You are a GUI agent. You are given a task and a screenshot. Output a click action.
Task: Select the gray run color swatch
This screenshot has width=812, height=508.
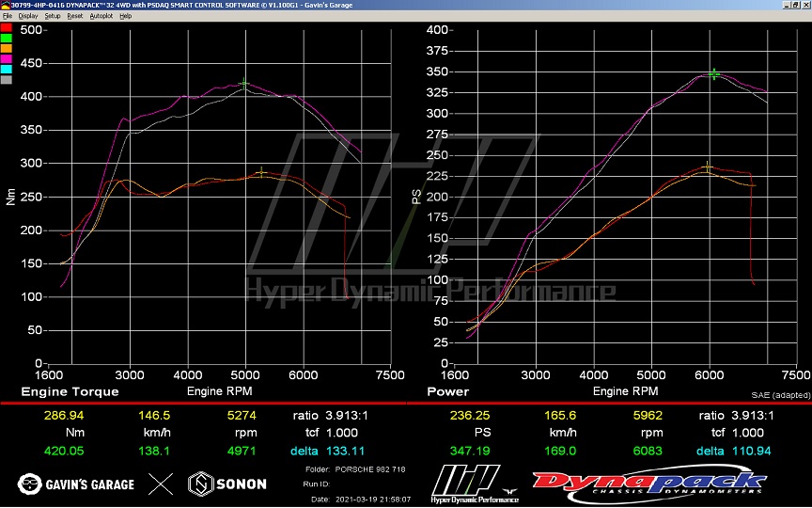click(x=7, y=79)
